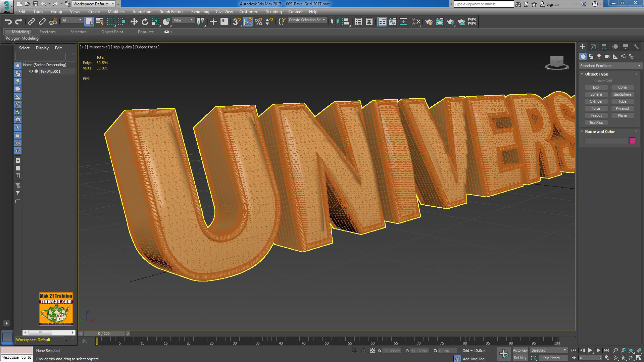Toggle Display Geometry filter in Scene Explorer

point(18,66)
